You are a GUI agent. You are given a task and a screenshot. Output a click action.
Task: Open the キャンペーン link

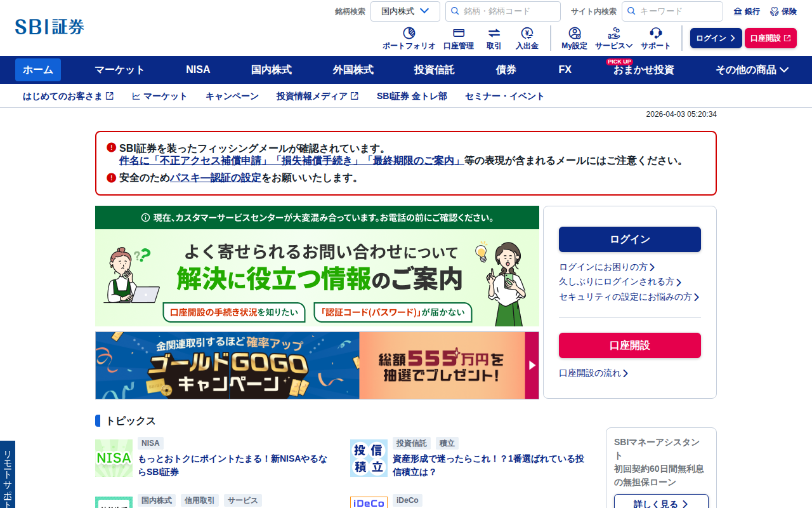[x=232, y=97]
